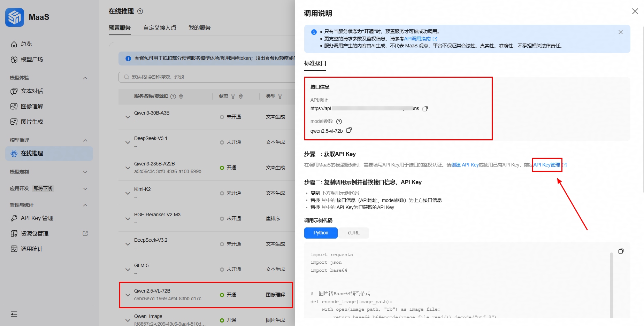Viewport: 644px width, 326px height.
Task: Collapse the 管理与统计 section
Action: 85,205
